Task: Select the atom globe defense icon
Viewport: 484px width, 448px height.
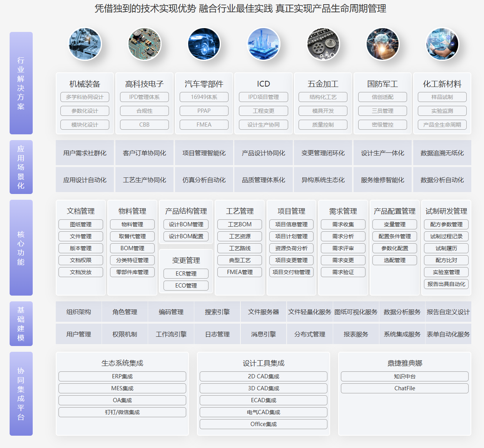Action: click(x=383, y=44)
